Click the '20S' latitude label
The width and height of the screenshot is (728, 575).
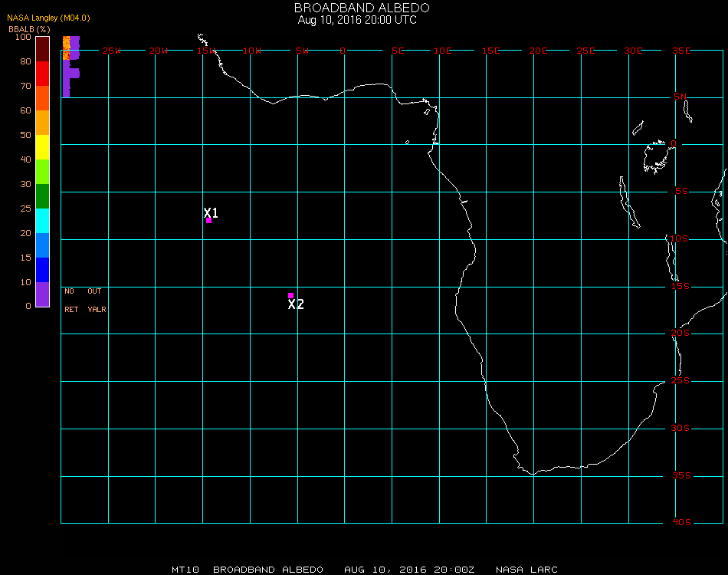[x=680, y=333]
